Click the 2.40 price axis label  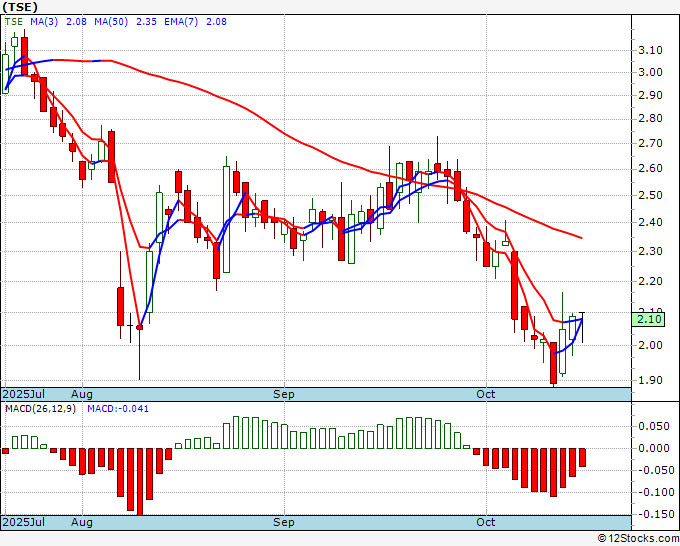651,222
